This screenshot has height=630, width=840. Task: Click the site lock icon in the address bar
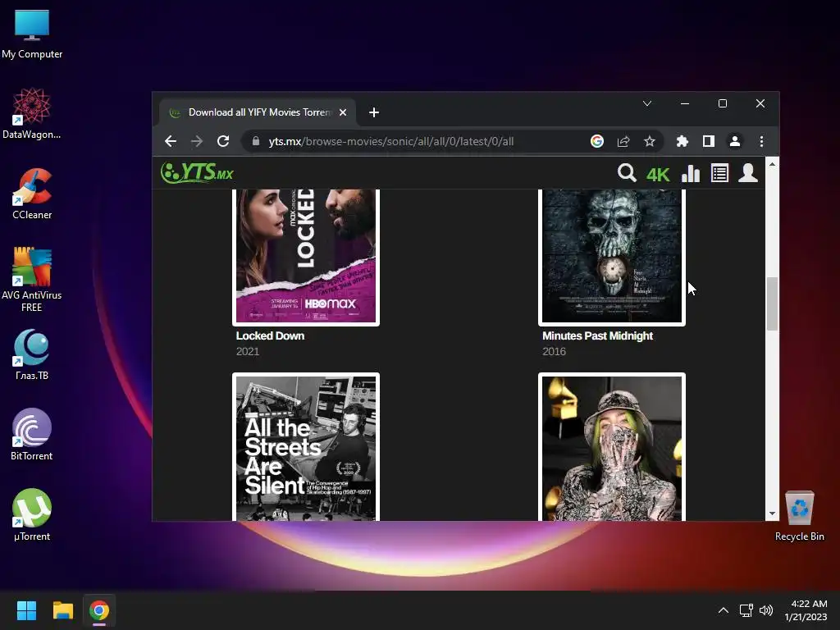coord(256,141)
